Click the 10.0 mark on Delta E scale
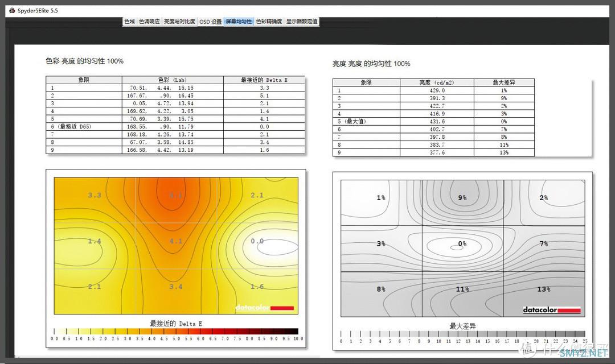The height and width of the screenshot is (364, 615). [298, 338]
